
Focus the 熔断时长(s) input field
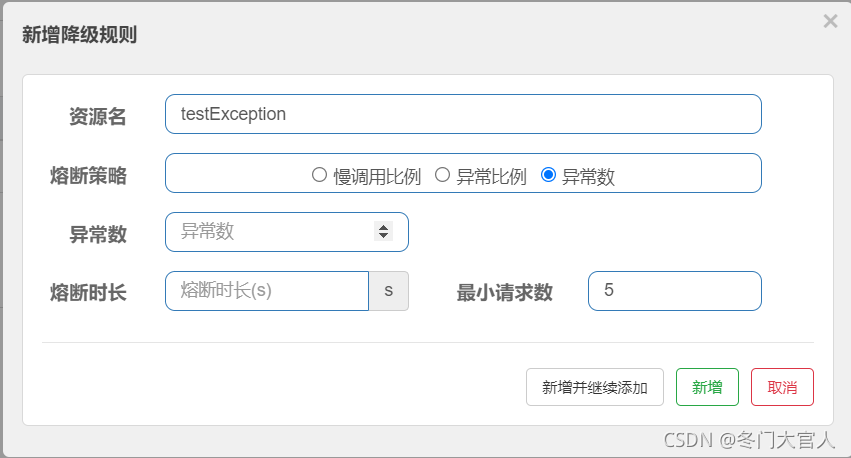point(267,291)
